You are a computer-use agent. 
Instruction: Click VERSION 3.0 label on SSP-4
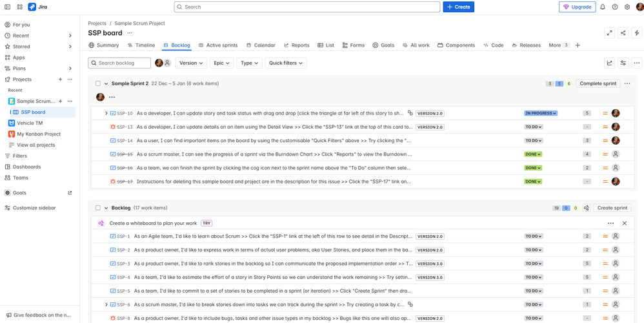[430, 277]
